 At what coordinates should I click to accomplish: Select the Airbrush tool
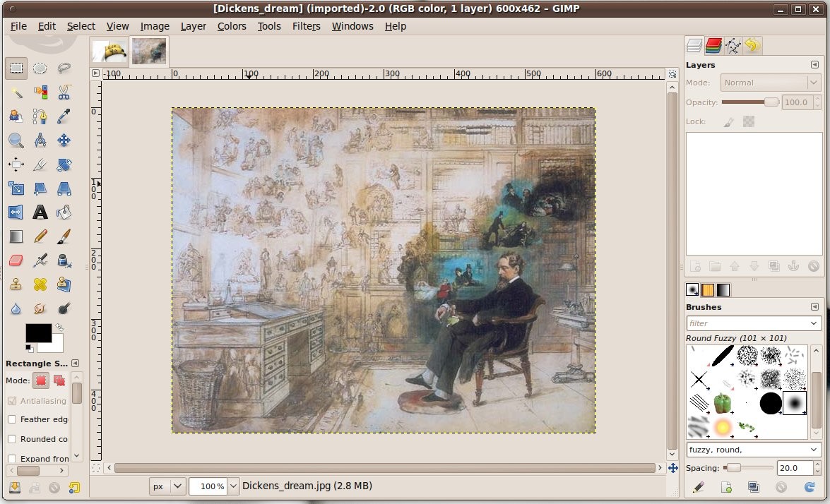coord(40,260)
